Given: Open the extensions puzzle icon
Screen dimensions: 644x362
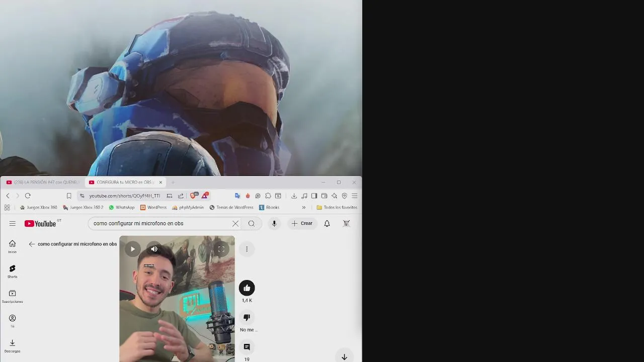Looking at the screenshot, I should pyautogui.click(x=268, y=196).
